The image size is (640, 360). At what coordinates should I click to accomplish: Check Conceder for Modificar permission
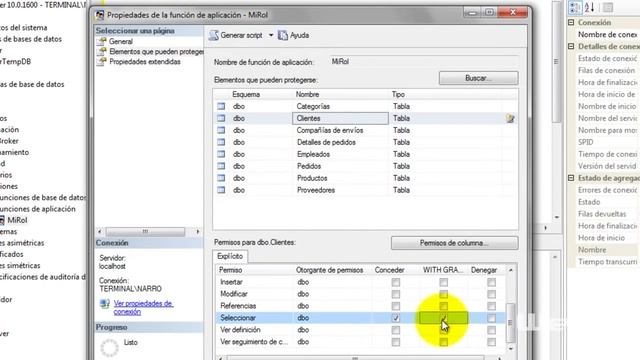(396, 294)
